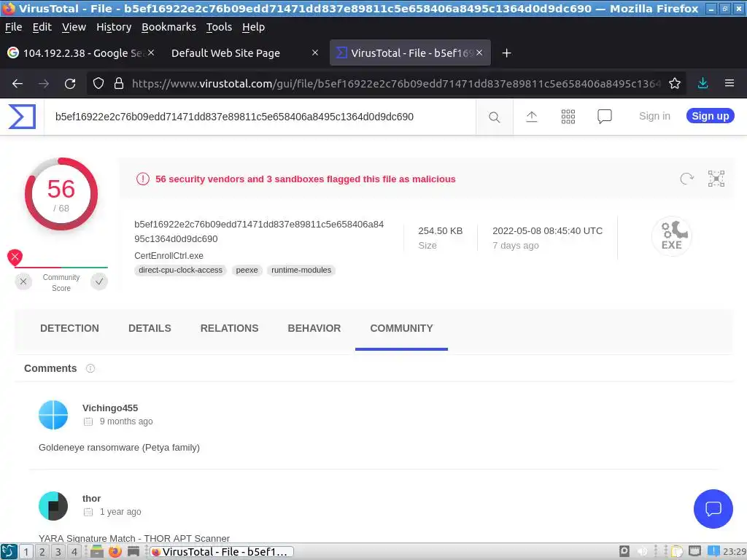Click the VirusTotal window taskbar entry
This screenshot has height=560, width=747.
tap(220, 552)
